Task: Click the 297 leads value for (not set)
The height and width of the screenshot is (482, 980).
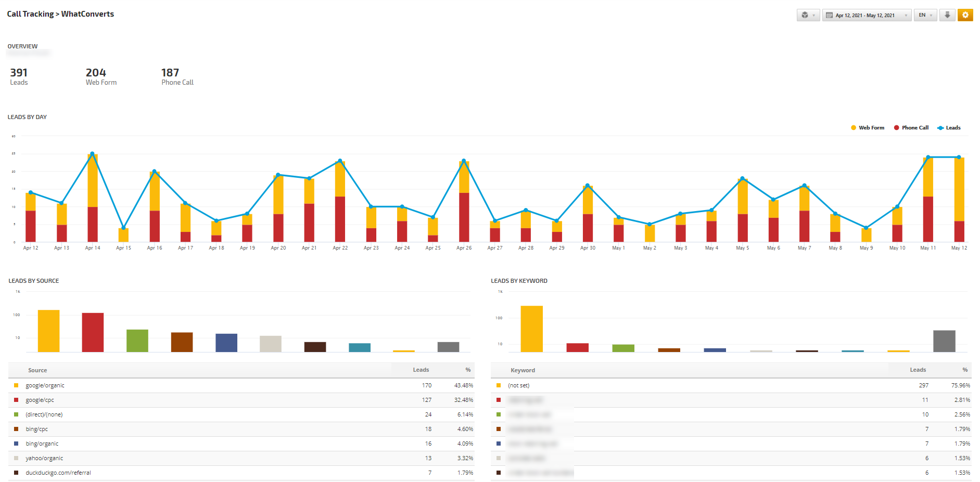Action: tap(924, 385)
